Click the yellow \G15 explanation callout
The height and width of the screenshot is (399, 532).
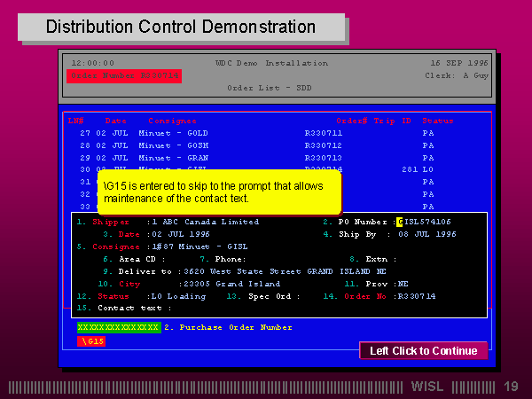point(219,192)
